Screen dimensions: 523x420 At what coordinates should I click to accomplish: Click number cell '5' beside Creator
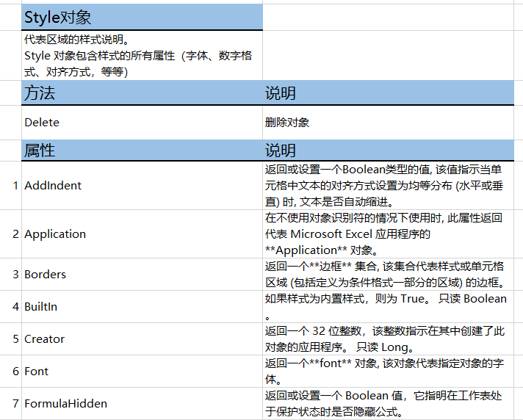click(11, 338)
